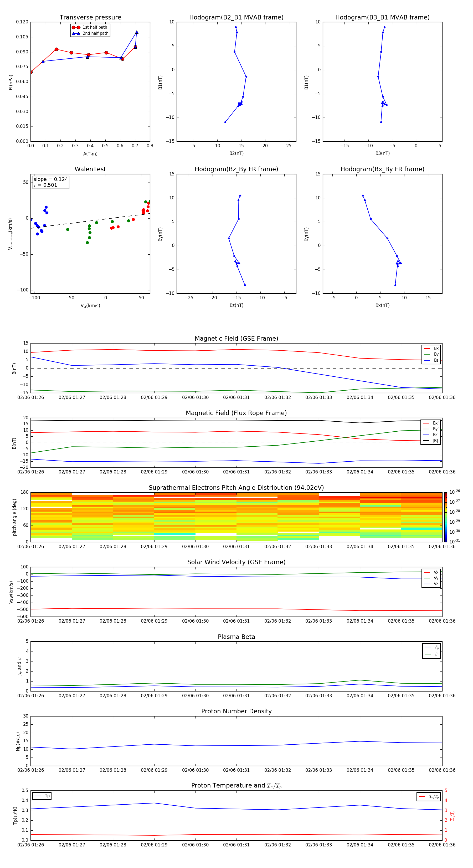Click '2nd half path' legend entry
The height and width of the screenshot is (868, 473).
[x=90, y=33]
